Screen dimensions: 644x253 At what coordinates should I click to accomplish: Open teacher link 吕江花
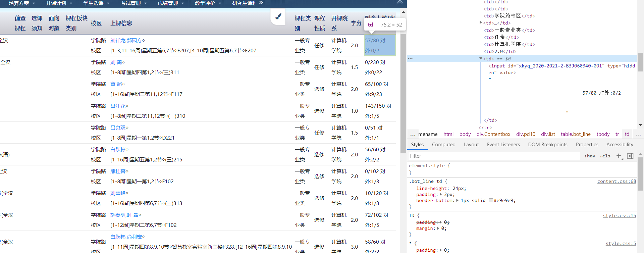pos(118,106)
